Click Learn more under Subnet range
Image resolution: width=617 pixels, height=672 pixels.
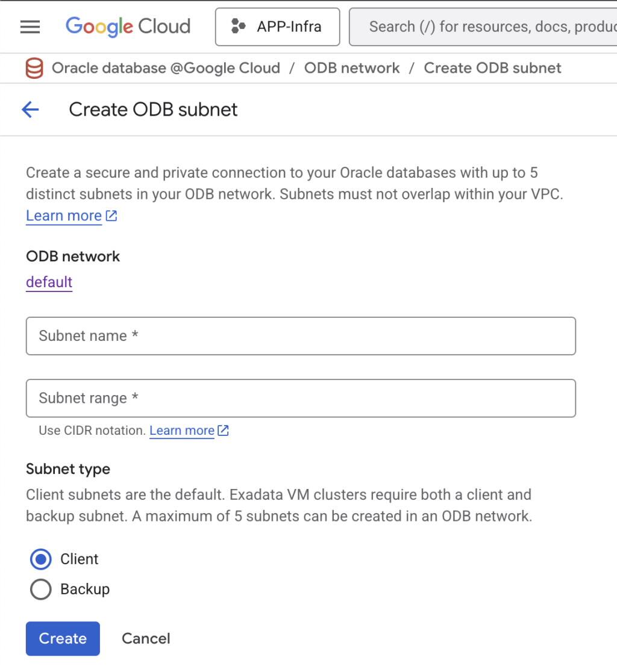tap(182, 430)
